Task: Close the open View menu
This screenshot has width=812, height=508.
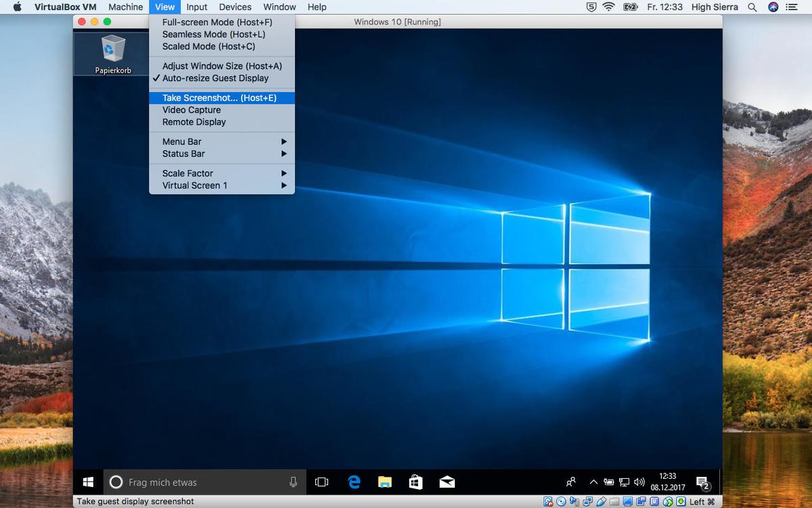Action: click(x=164, y=7)
